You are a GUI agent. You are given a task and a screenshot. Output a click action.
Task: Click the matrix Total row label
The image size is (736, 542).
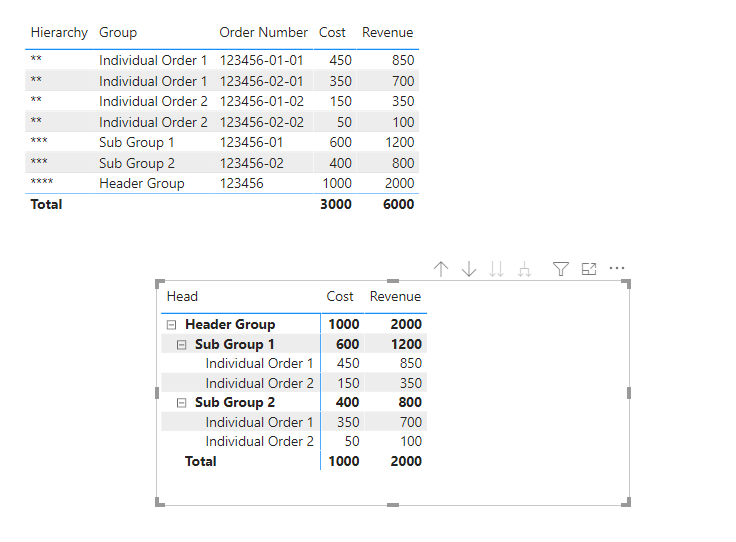pos(200,462)
